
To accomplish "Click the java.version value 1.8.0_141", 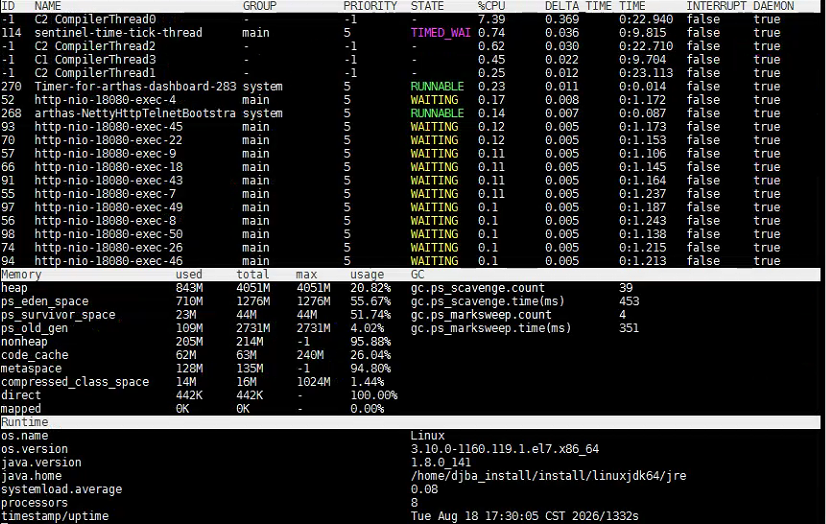I will pos(440,462).
